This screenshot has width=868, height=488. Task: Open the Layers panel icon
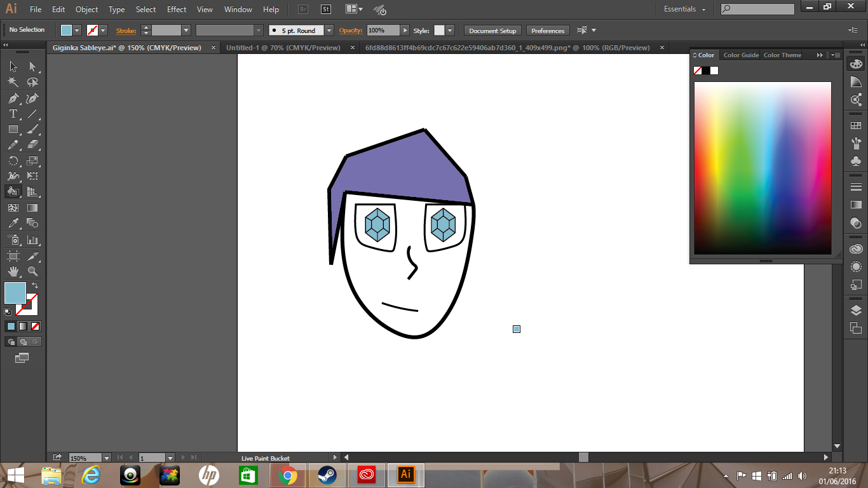click(856, 311)
